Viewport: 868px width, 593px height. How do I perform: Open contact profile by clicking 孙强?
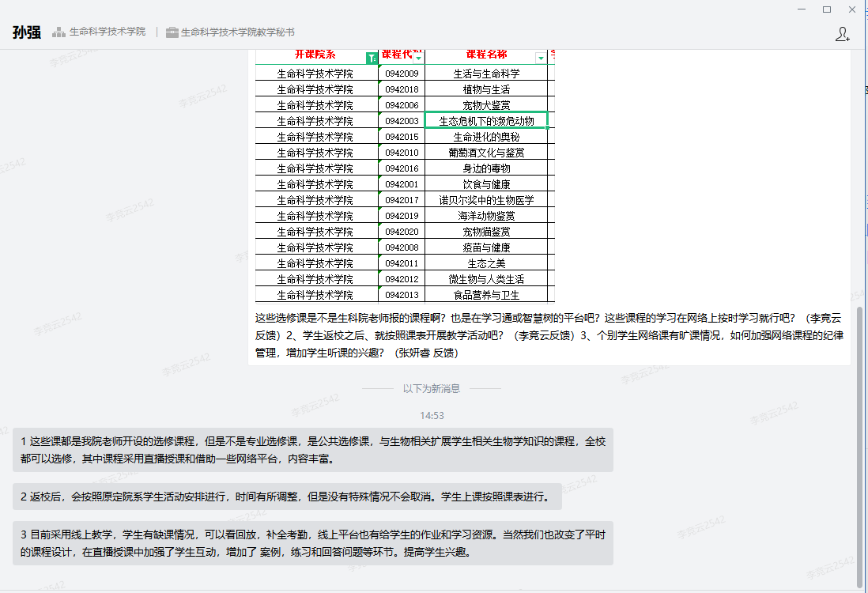pos(26,32)
